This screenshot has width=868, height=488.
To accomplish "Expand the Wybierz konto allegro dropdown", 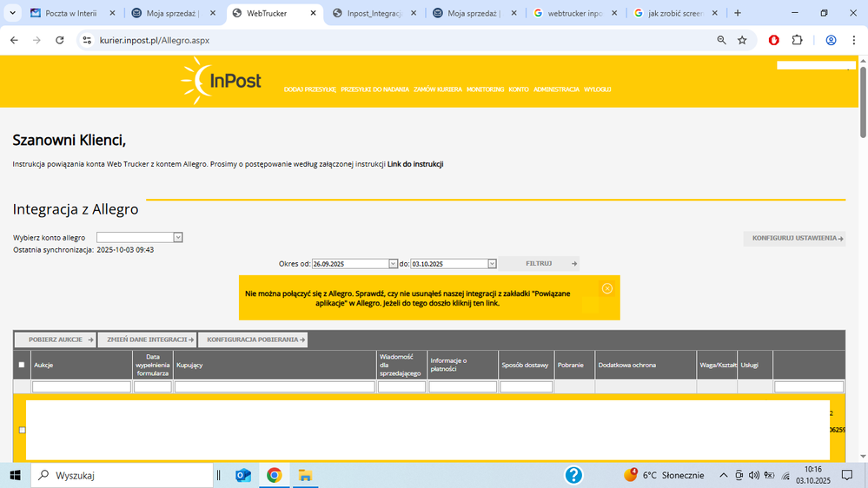I will pyautogui.click(x=178, y=237).
